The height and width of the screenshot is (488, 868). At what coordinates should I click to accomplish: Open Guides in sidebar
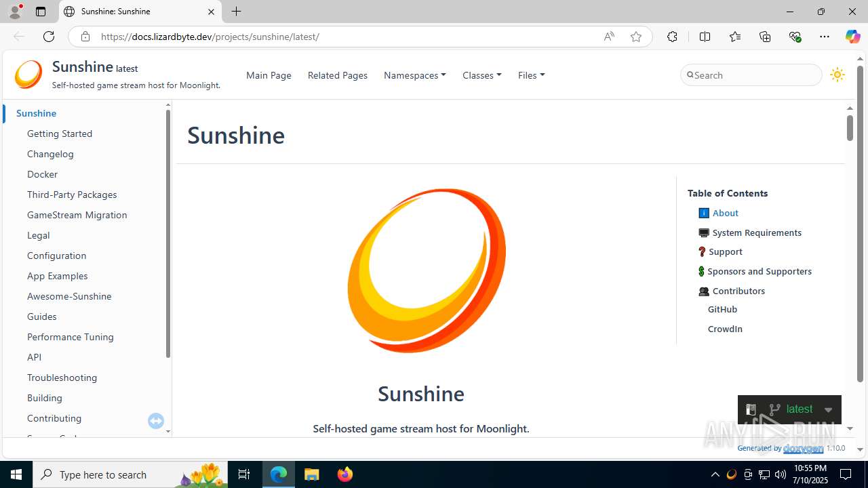[42, 317]
